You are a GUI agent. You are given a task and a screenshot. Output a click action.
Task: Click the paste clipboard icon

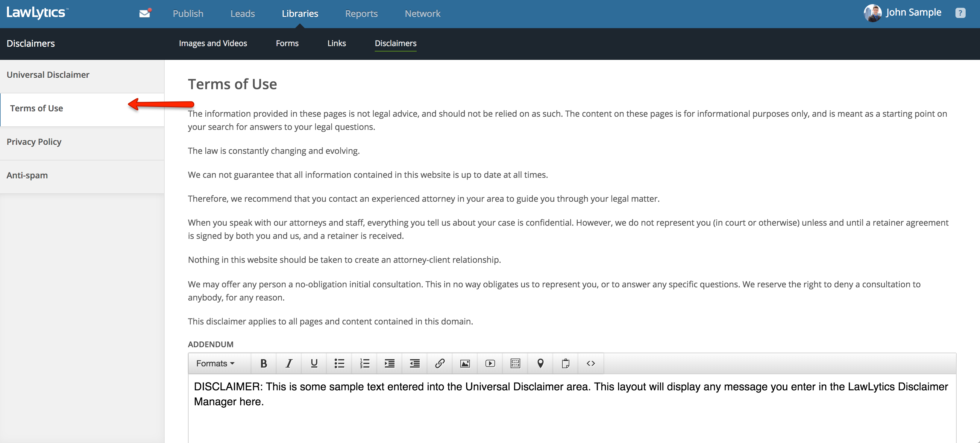[x=565, y=363]
